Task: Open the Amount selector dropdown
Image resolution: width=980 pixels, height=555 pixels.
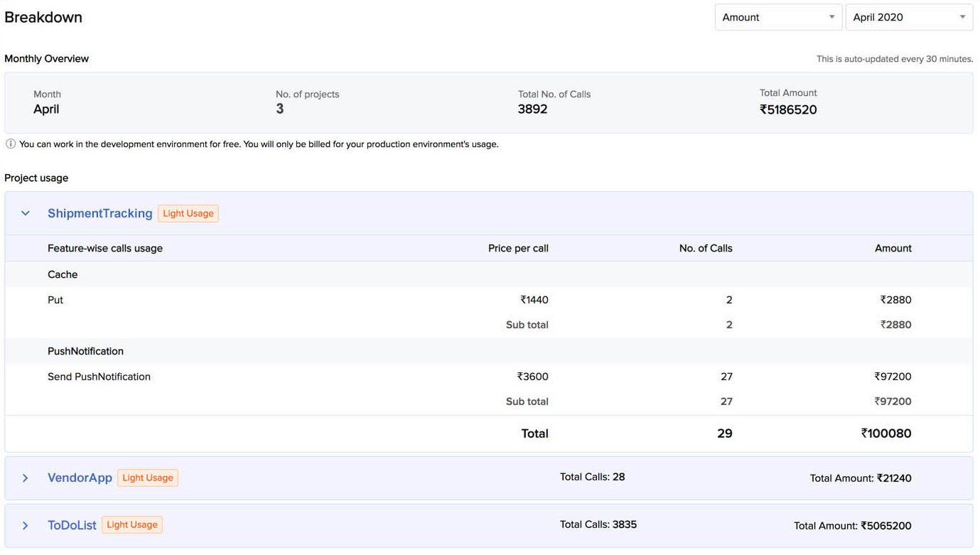Action: (x=778, y=16)
